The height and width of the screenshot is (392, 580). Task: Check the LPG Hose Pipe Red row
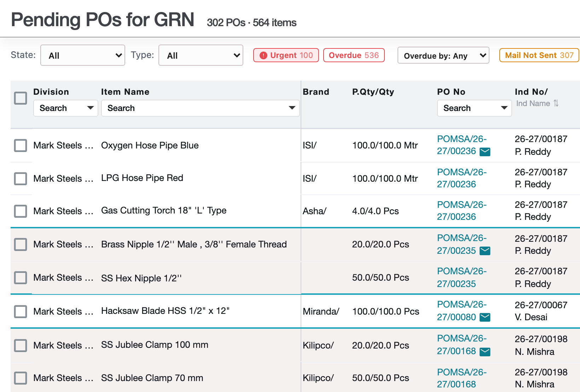[21, 179]
